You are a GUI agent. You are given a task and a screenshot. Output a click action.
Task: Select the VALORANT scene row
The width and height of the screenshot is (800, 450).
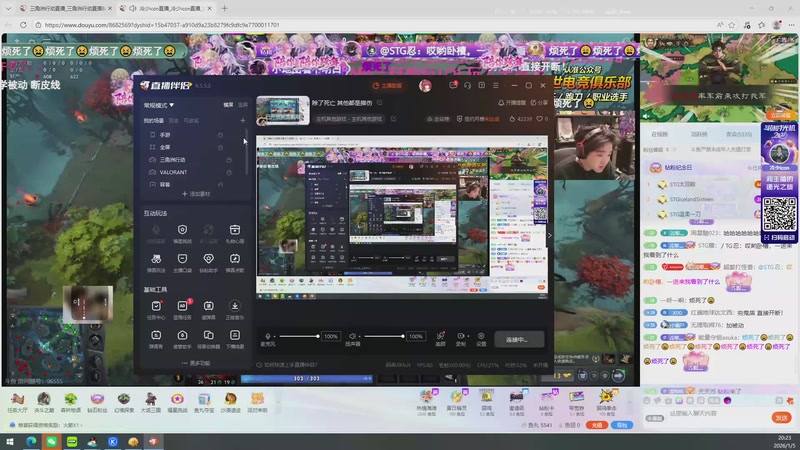[190, 172]
